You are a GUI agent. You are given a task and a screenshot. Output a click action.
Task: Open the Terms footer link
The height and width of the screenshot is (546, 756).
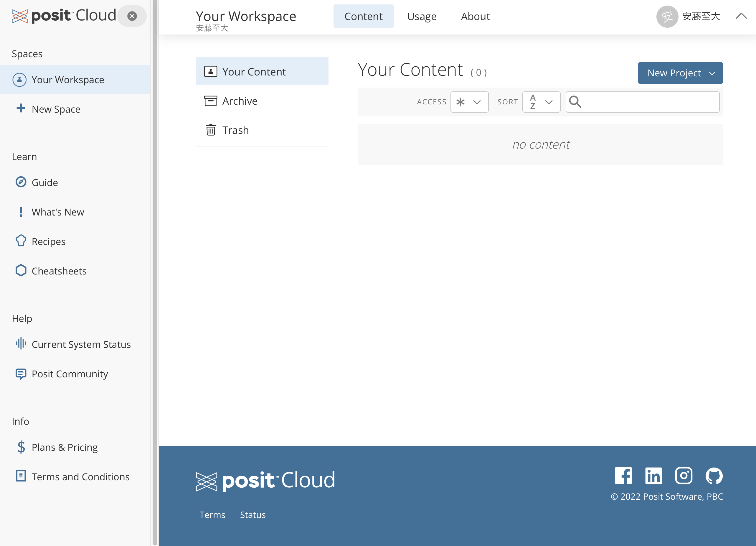pyautogui.click(x=212, y=515)
